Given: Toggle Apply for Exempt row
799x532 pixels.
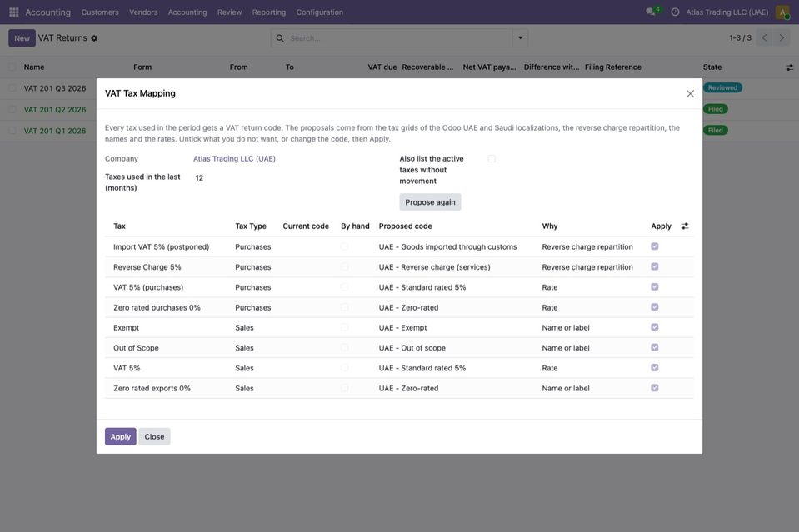Looking at the screenshot, I should click(x=655, y=327).
